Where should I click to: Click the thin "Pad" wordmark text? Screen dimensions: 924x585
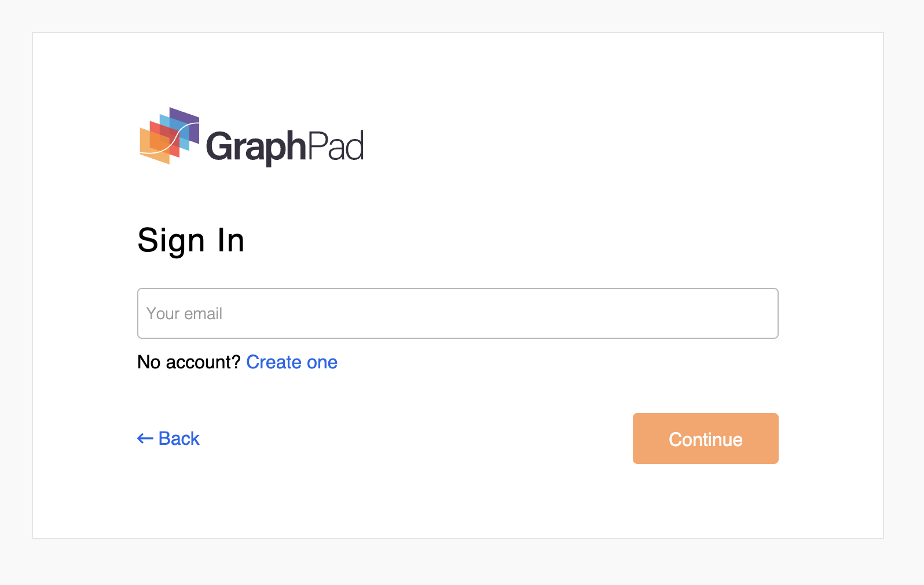pos(335,145)
